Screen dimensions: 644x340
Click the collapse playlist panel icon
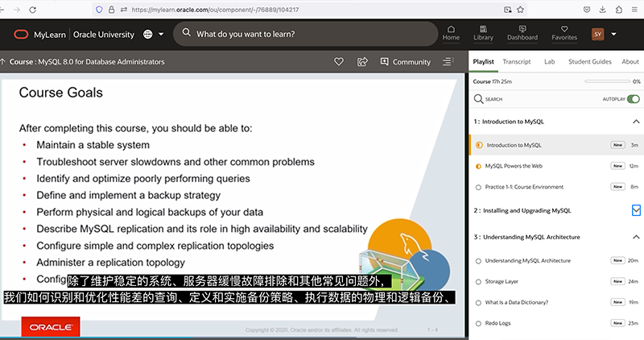pyautogui.click(x=448, y=61)
